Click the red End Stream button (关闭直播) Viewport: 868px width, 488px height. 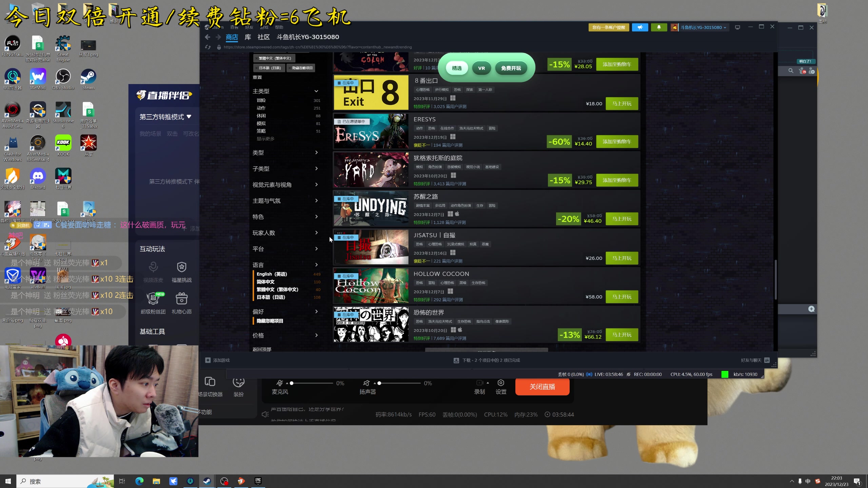coord(542,387)
